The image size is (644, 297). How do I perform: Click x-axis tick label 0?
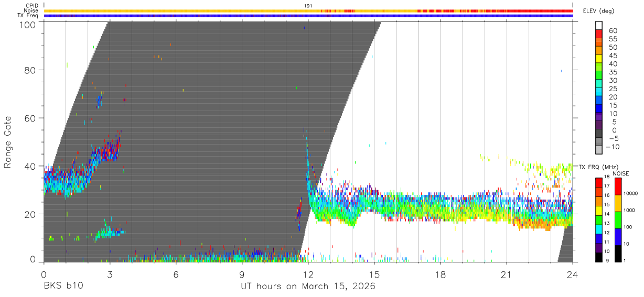(44, 275)
